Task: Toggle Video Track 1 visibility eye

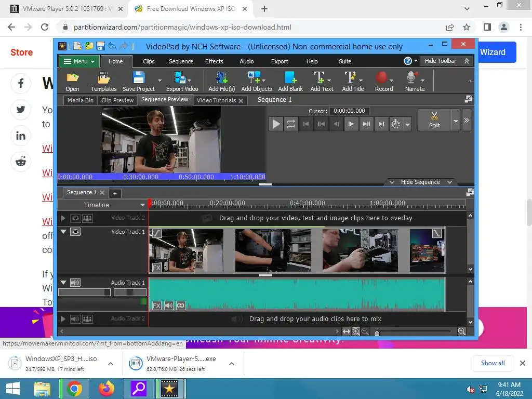Action: point(75,232)
